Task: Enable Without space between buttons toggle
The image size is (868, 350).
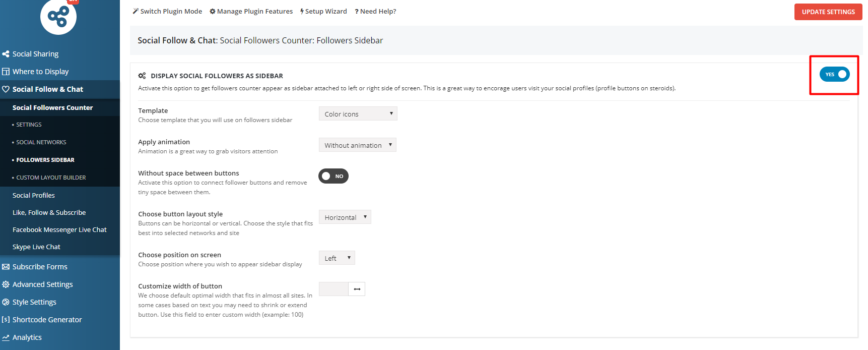Action: pos(333,176)
